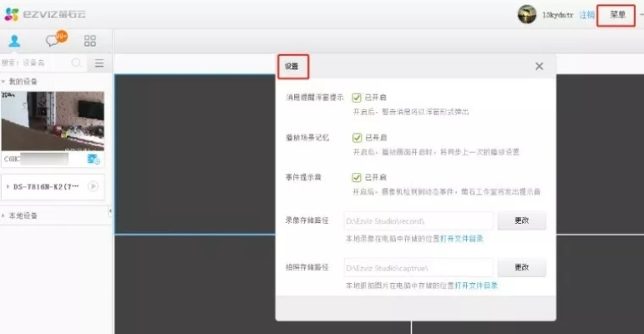Viewport: 644px width, 334px height.
Task: Select the C6HC camera preview thumbnail
Action: pos(53,120)
